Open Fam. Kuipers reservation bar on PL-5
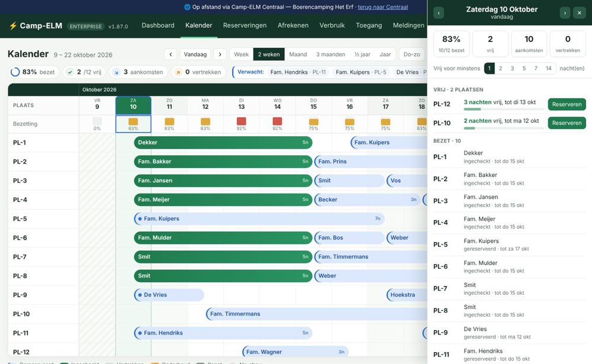The image size is (592, 364). (259, 218)
